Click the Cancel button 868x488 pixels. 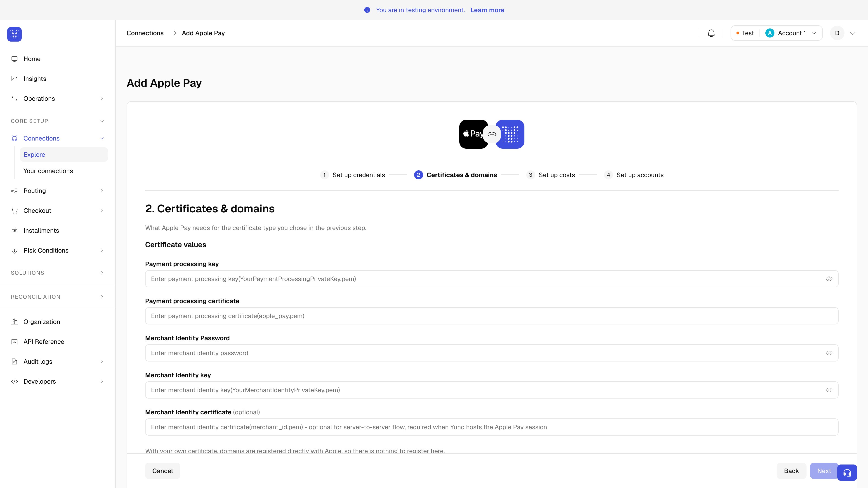[x=163, y=471]
